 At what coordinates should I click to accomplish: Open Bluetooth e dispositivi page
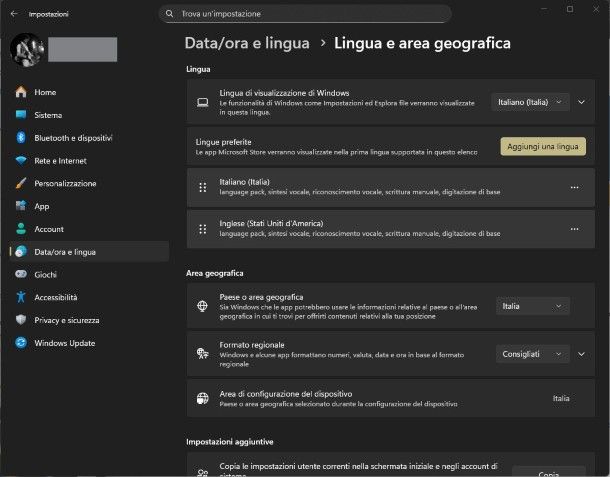(89, 138)
